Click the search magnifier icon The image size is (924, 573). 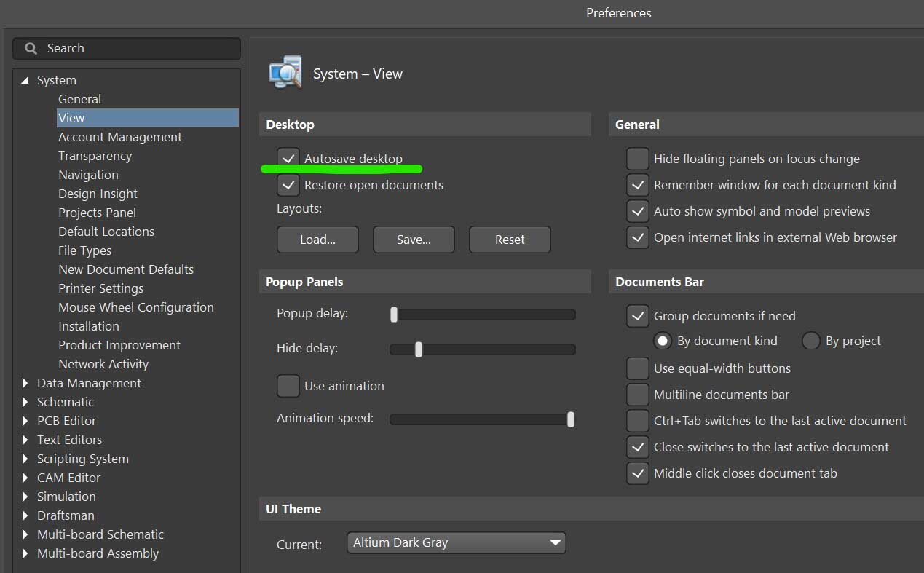click(31, 49)
